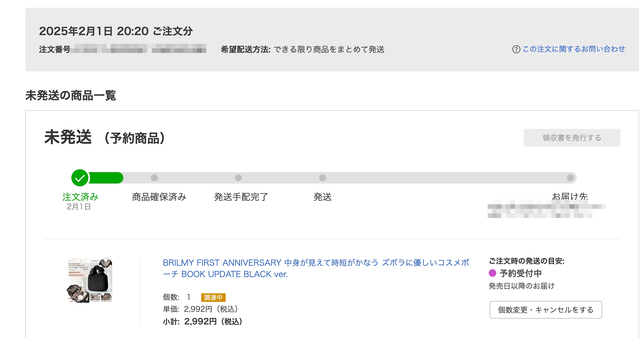Click the green filled progress bar segment
The image size is (644, 338).
pyautogui.click(x=106, y=178)
